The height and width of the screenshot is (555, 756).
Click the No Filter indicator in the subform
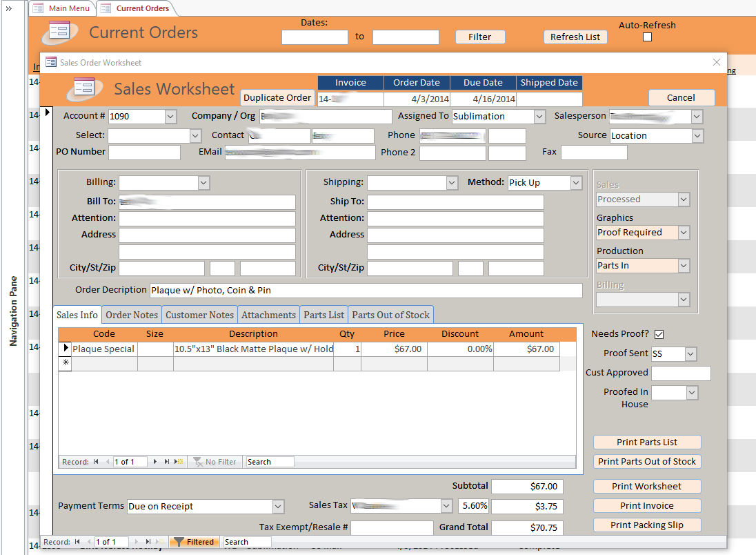coord(215,462)
